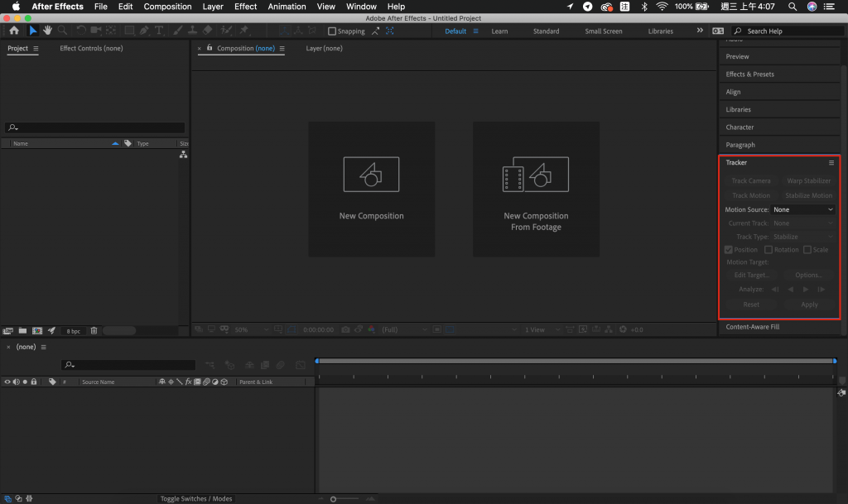
Task: Open the Tracker panel menu icon
Action: 831,163
